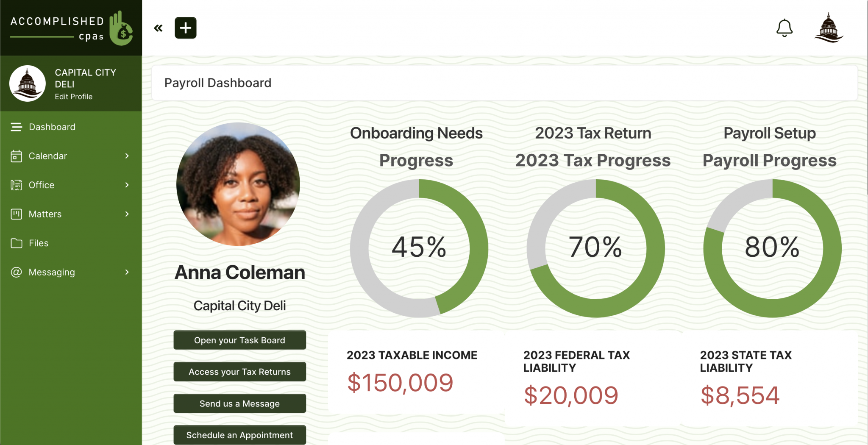
Task: Click the notification bell icon
Action: point(784,28)
